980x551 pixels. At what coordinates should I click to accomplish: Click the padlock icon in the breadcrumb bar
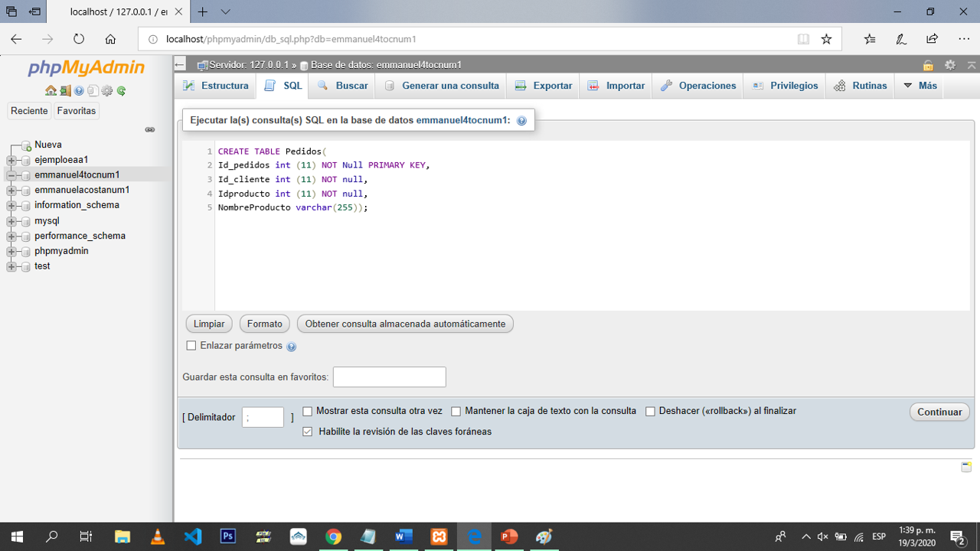click(x=929, y=65)
